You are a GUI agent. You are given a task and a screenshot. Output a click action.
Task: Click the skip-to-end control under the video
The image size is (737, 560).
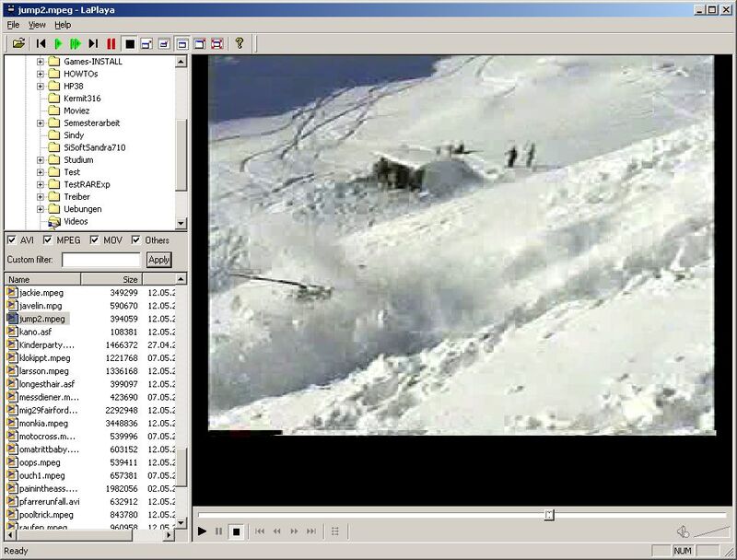click(x=311, y=531)
